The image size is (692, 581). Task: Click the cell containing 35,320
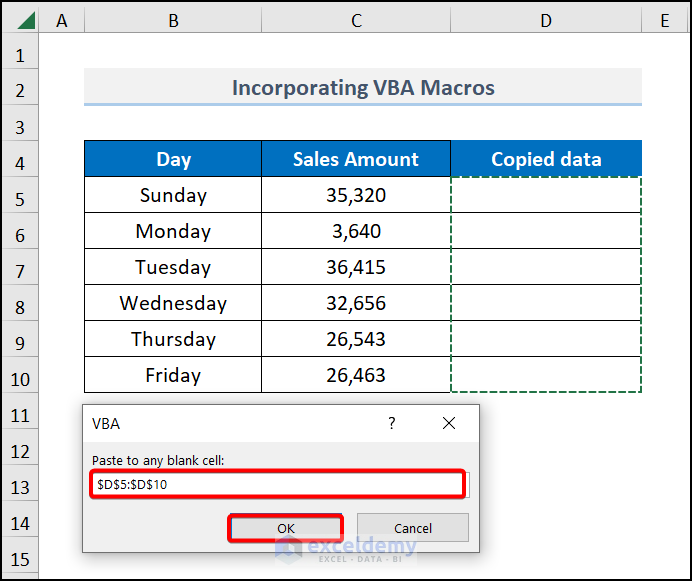[356, 196]
